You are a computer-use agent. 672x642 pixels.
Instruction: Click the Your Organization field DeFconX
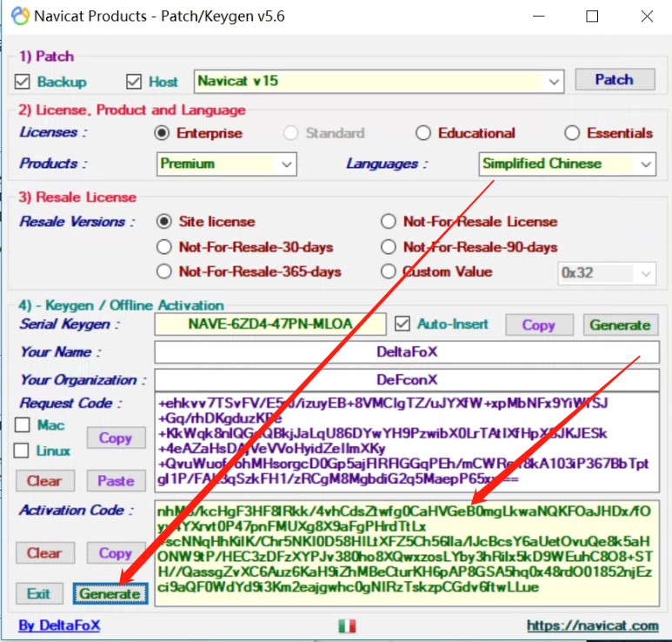point(407,380)
